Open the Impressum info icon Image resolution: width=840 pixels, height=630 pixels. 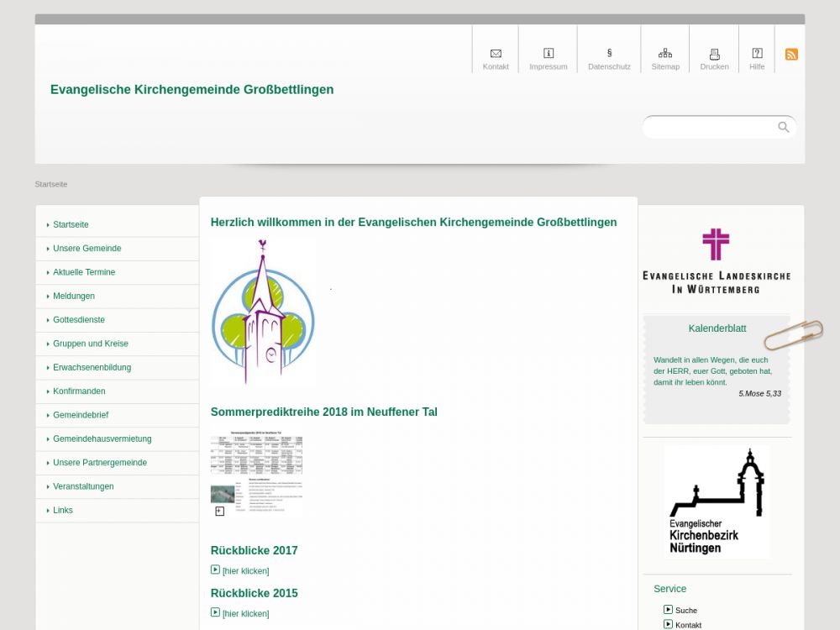pyautogui.click(x=549, y=54)
